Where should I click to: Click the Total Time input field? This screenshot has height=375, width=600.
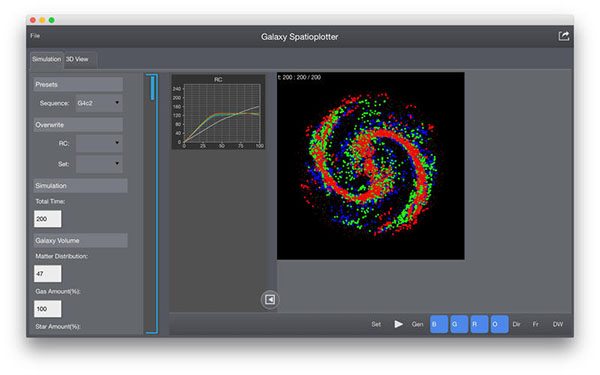point(47,219)
